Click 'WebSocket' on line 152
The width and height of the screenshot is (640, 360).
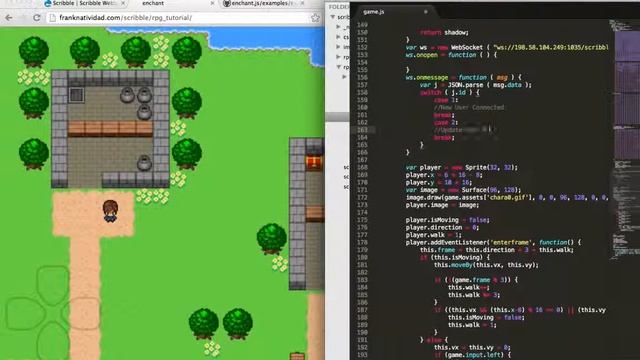(x=467, y=47)
